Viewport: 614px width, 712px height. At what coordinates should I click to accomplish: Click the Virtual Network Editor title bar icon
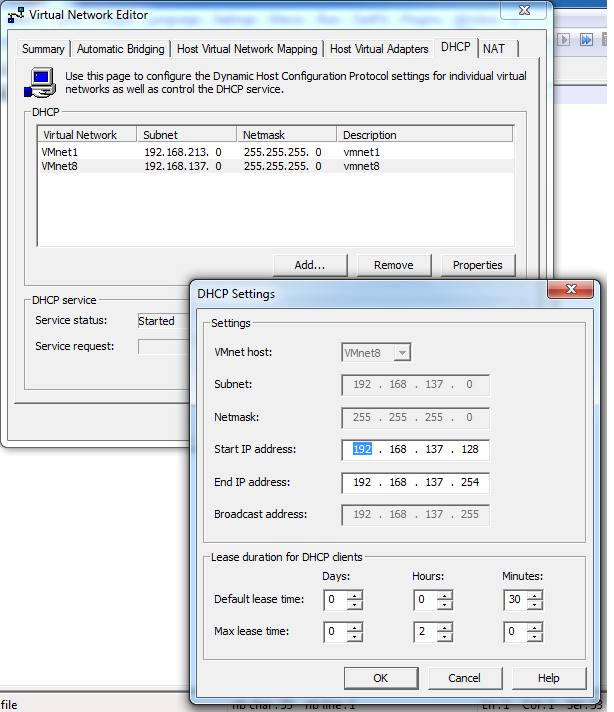16,14
